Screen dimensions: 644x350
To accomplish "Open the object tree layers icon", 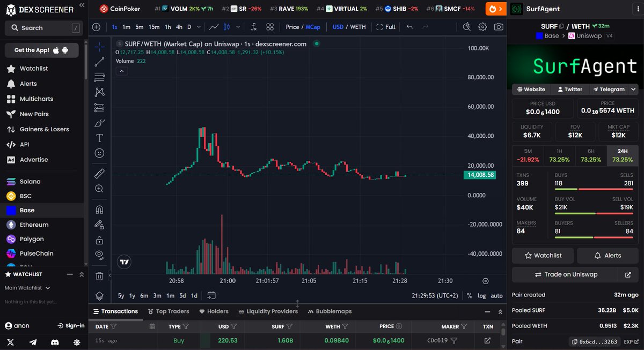I will (x=99, y=295).
